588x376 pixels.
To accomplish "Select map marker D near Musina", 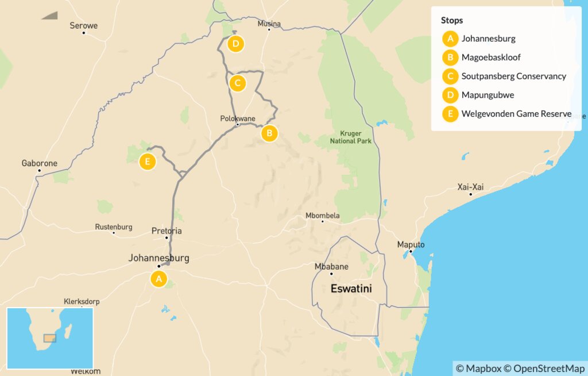I will (235, 44).
